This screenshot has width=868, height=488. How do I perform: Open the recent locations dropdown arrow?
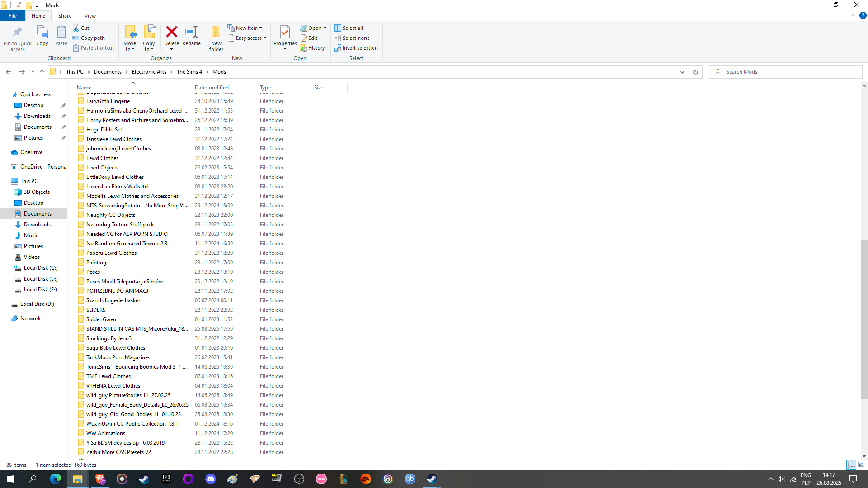33,72
